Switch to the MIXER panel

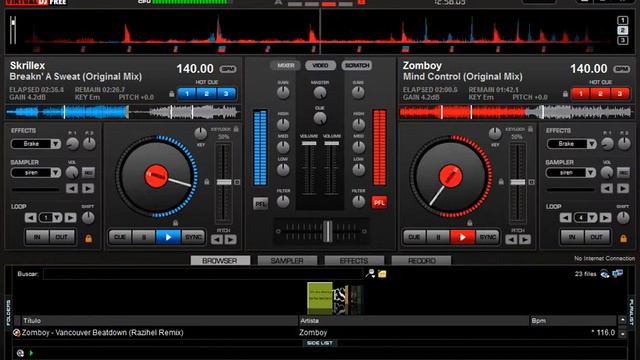point(285,66)
